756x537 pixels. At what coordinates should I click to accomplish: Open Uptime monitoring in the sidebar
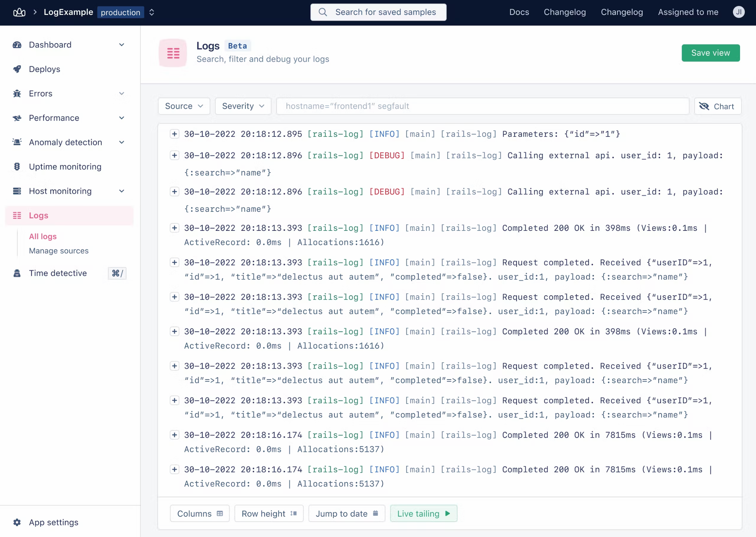coord(65,167)
